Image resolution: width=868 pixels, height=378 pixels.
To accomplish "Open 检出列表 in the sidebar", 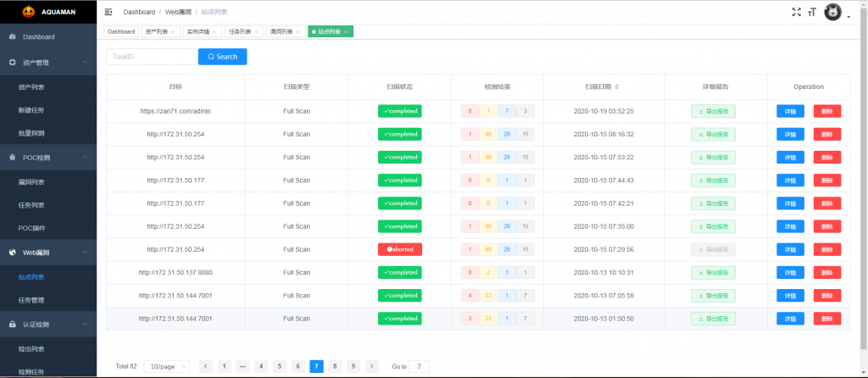I will (x=31, y=348).
